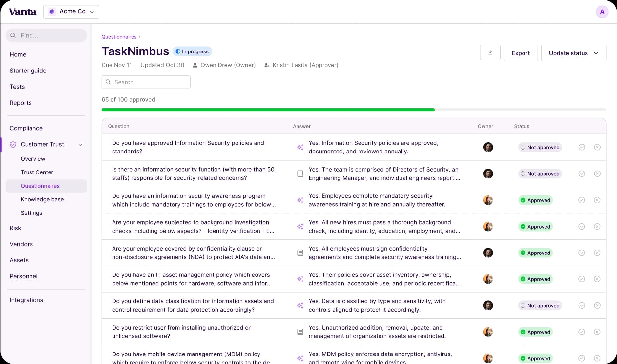Click the owner avatar in the NDA confidentiality row
Image resolution: width=617 pixels, height=364 pixels.
[488, 253]
